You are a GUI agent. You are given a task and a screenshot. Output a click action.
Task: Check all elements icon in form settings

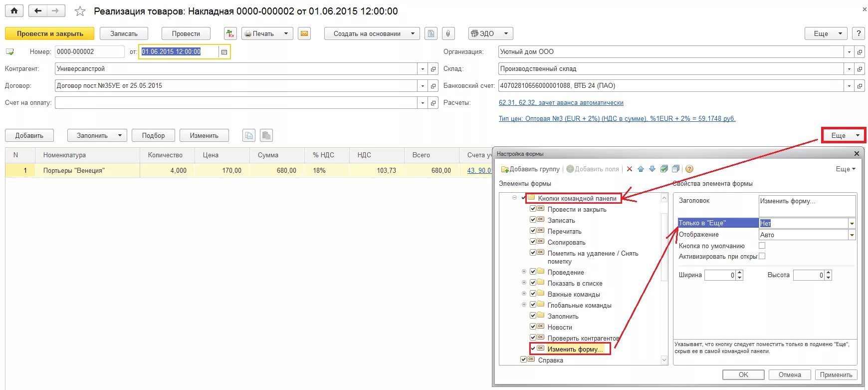[664, 169]
